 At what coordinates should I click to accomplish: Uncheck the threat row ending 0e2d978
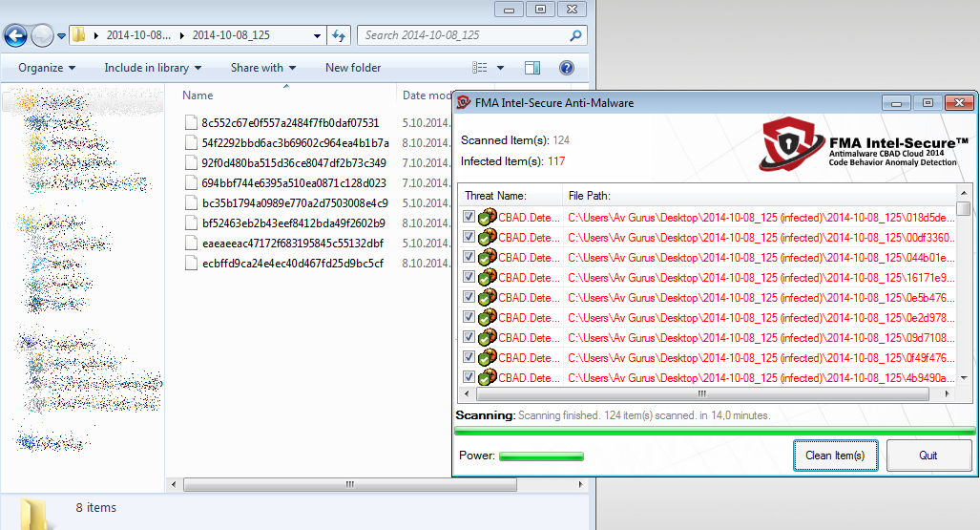coord(469,317)
